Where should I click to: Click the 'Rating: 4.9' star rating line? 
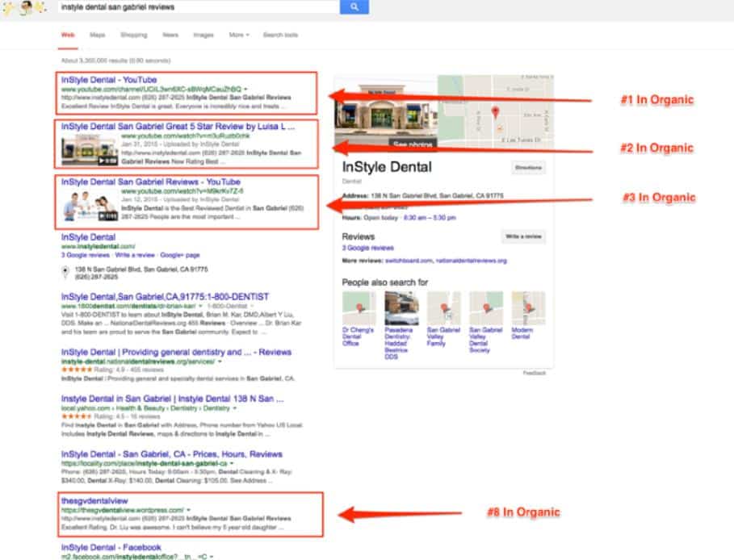112,370
